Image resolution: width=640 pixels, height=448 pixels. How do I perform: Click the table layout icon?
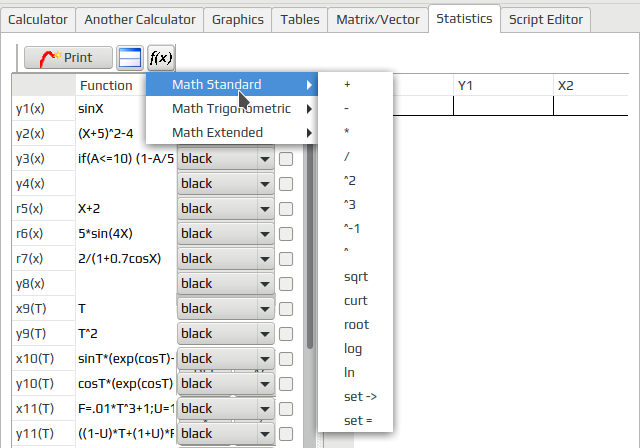pyautogui.click(x=130, y=58)
